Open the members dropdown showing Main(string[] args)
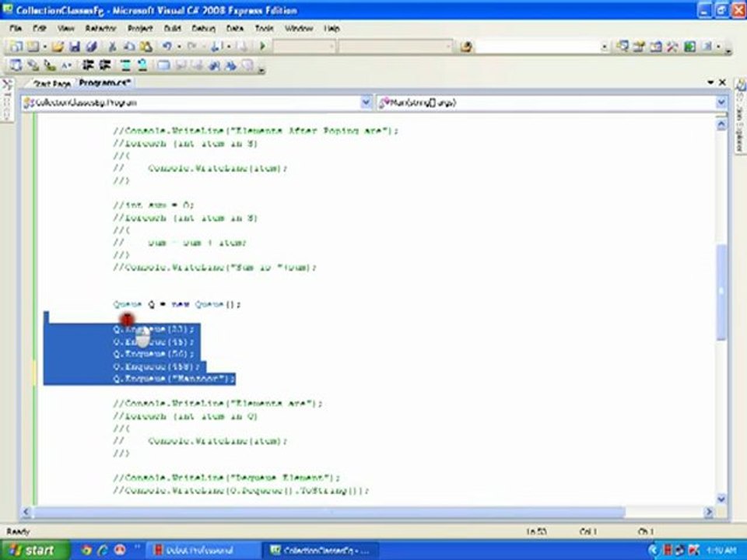747x560 pixels. tap(721, 103)
